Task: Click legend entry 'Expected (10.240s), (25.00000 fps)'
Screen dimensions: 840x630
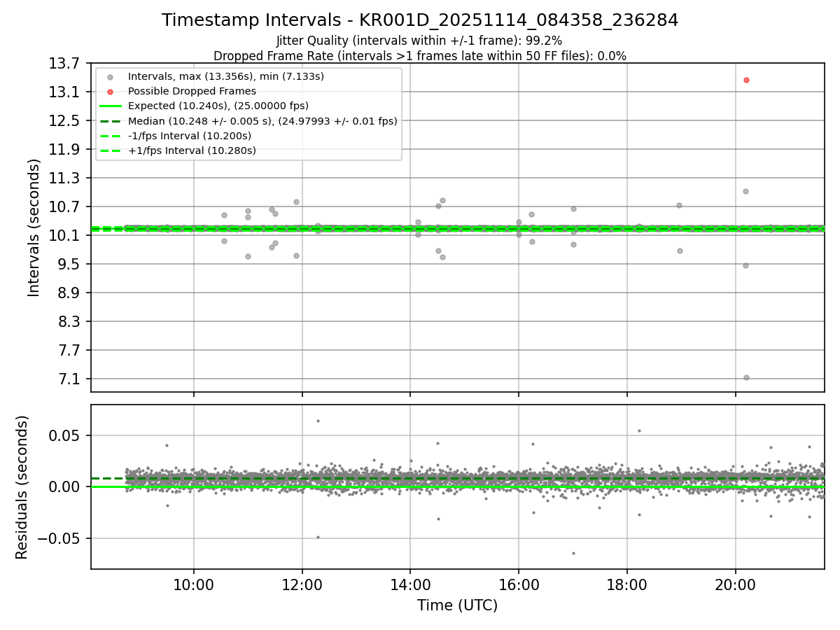Action: click(218, 106)
